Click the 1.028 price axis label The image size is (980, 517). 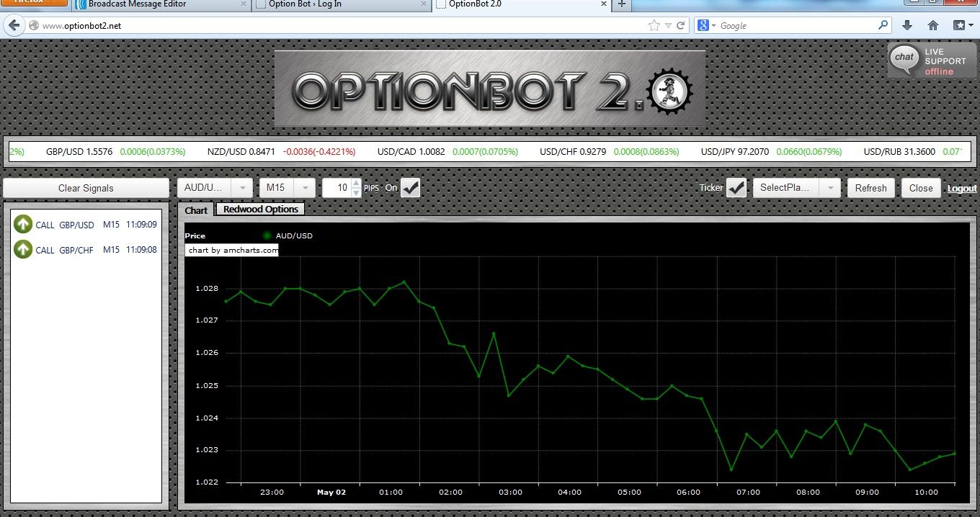point(207,289)
